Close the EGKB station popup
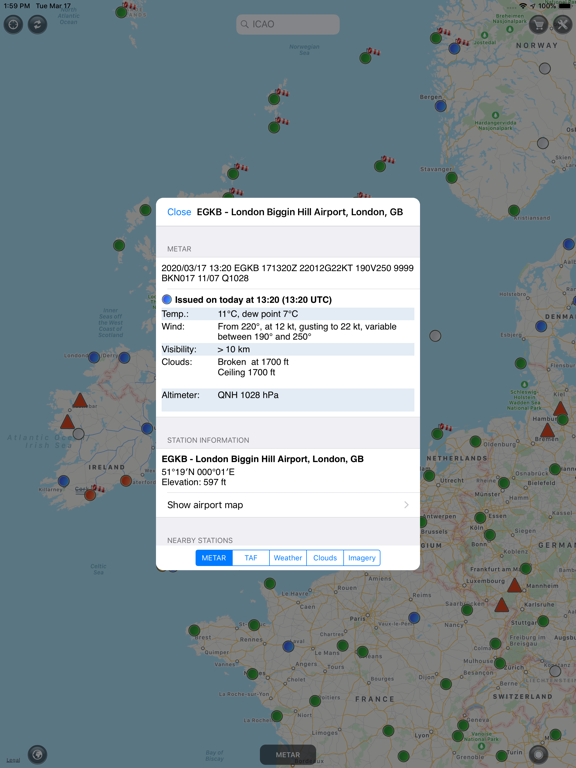 coord(179,212)
